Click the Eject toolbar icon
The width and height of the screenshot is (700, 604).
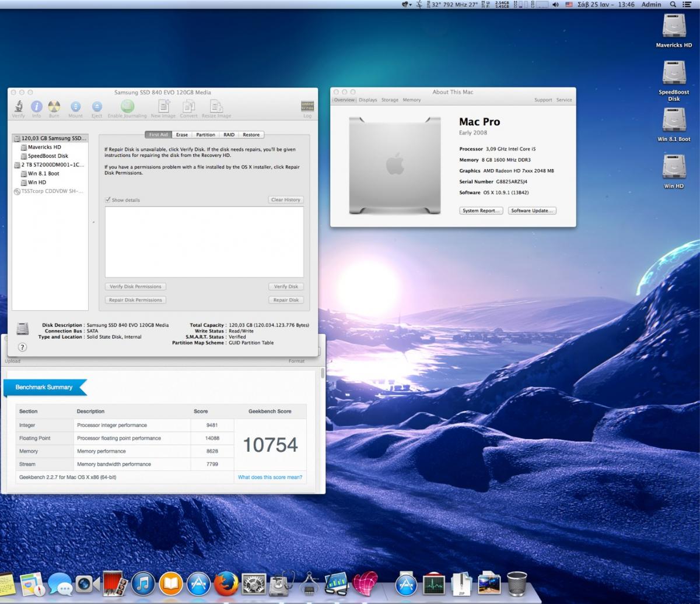(97, 106)
